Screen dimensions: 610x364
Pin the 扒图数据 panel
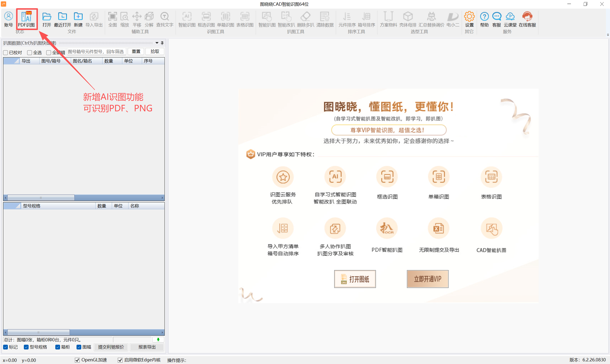(x=162, y=43)
